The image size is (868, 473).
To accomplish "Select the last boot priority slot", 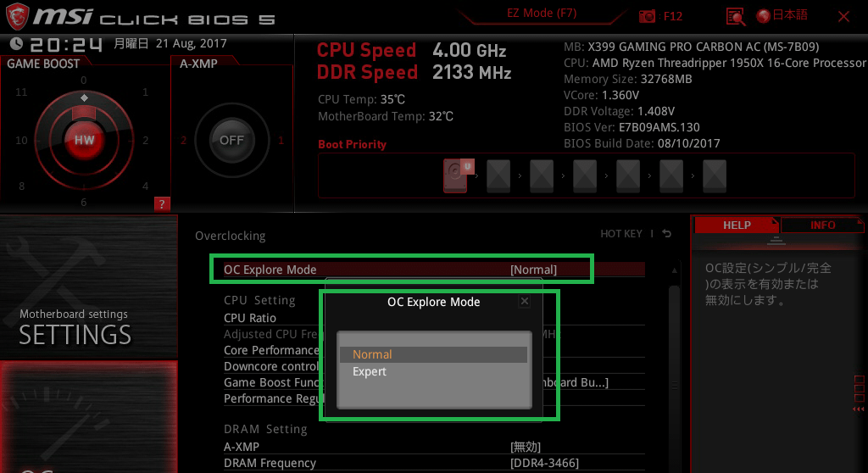I will (x=714, y=176).
